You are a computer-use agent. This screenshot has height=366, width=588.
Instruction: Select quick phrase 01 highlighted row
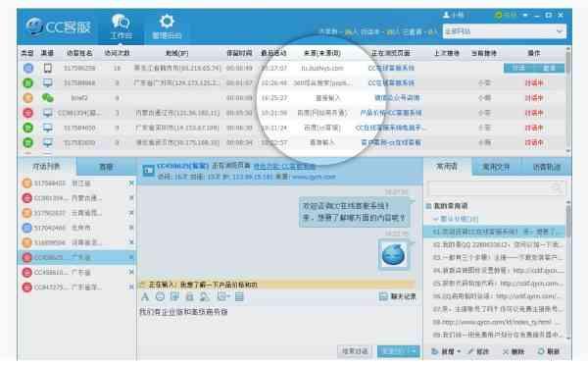click(494, 232)
